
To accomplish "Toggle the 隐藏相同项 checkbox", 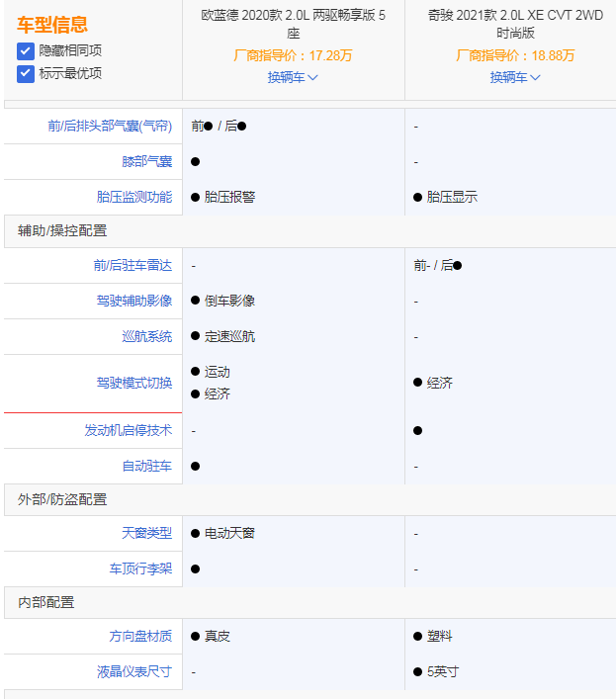I will (x=26, y=50).
